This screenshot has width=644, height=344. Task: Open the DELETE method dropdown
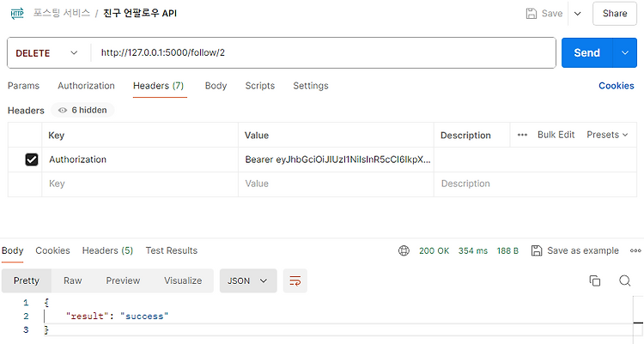coord(46,53)
